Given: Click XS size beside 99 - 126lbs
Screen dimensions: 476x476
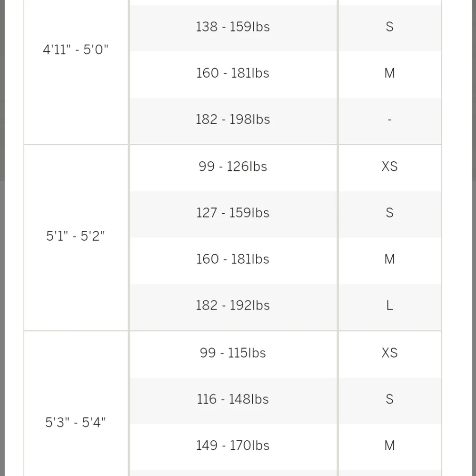Looking at the screenshot, I should [x=390, y=168].
